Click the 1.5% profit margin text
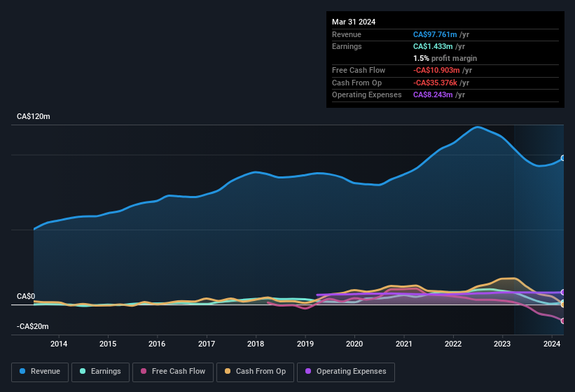Image resolution: width=575 pixels, height=392 pixels. (x=445, y=58)
